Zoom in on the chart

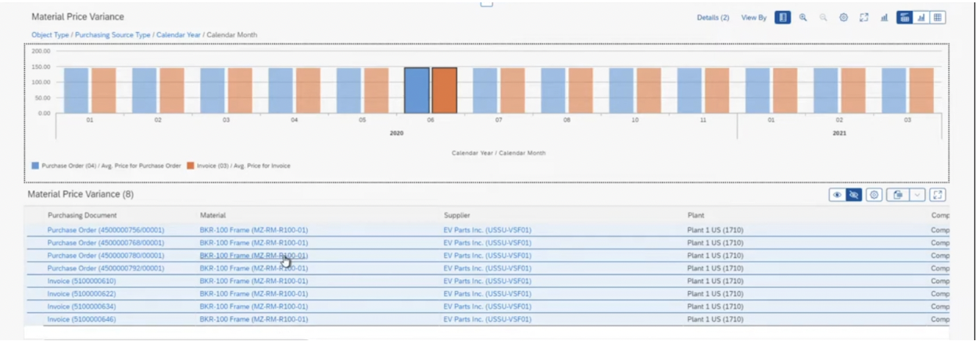click(803, 17)
